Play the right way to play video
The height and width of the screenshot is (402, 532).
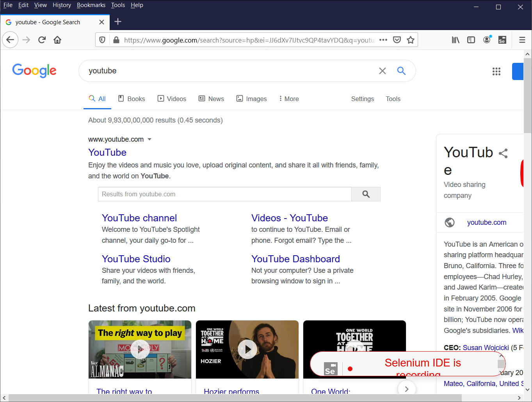point(140,349)
